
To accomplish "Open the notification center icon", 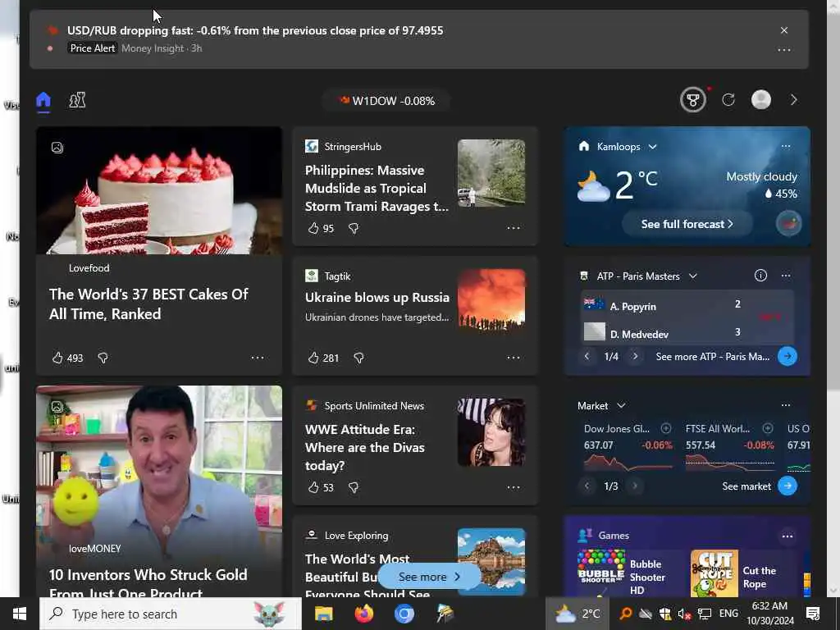I will [x=813, y=614].
